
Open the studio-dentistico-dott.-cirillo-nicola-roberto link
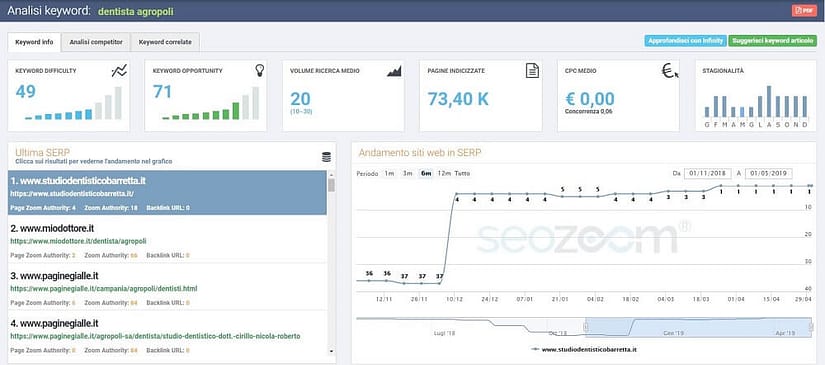click(155, 336)
